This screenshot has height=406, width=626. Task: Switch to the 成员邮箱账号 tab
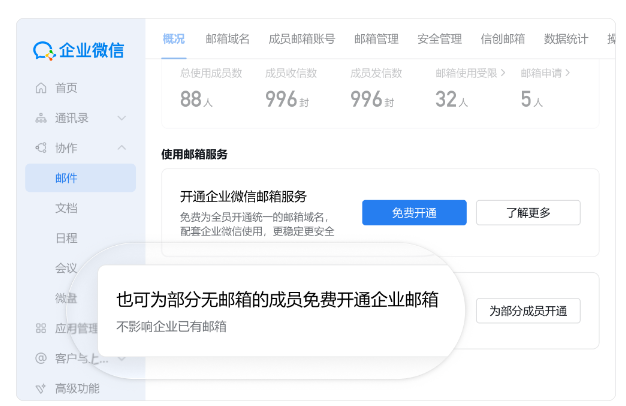tap(301, 39)
